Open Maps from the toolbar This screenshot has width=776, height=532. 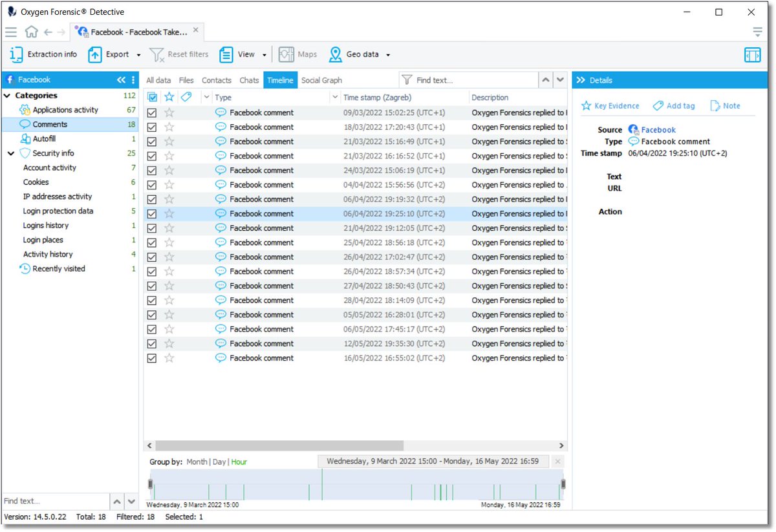pos(298,55)
